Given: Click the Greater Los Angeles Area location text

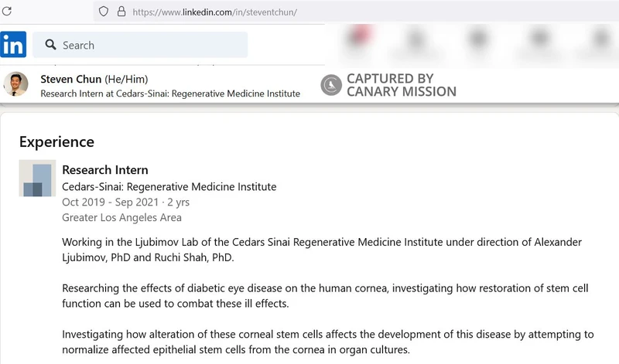Looking at the screenshot, I should [121, 217].
